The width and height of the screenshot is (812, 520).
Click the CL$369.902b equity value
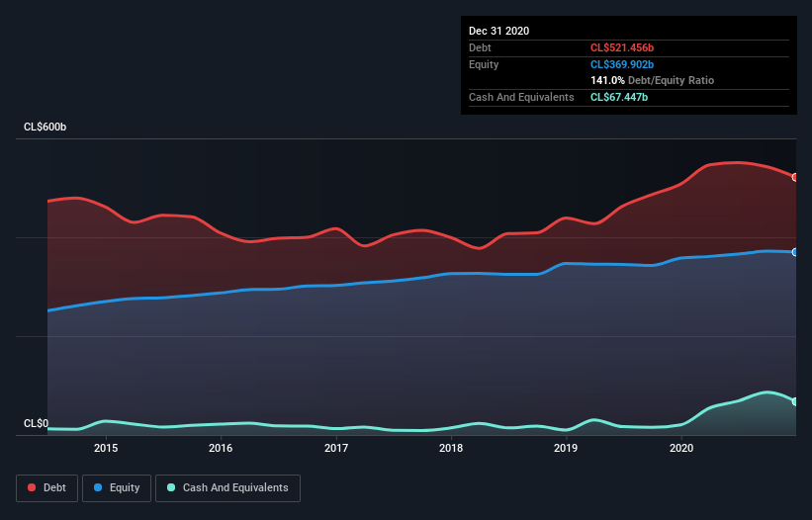[x=622, y=64]
